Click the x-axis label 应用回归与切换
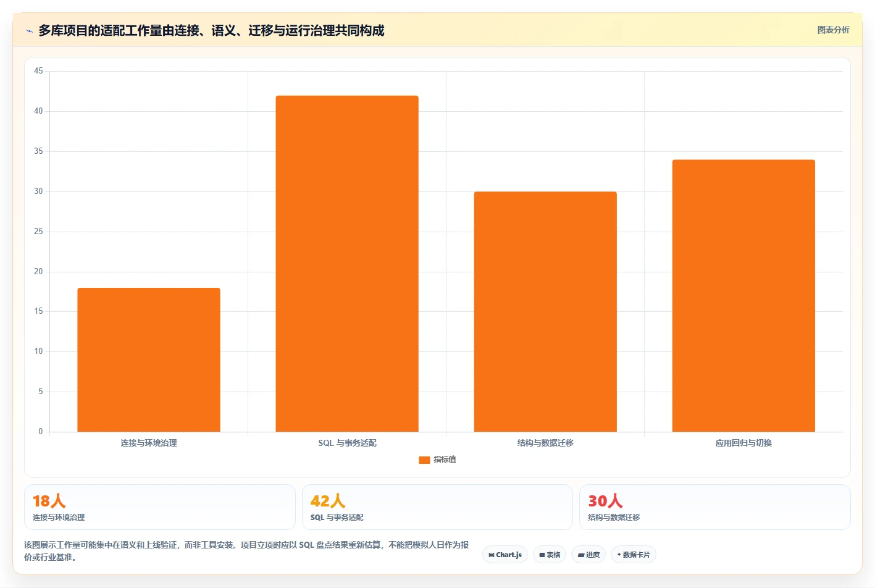 [743, 443]
